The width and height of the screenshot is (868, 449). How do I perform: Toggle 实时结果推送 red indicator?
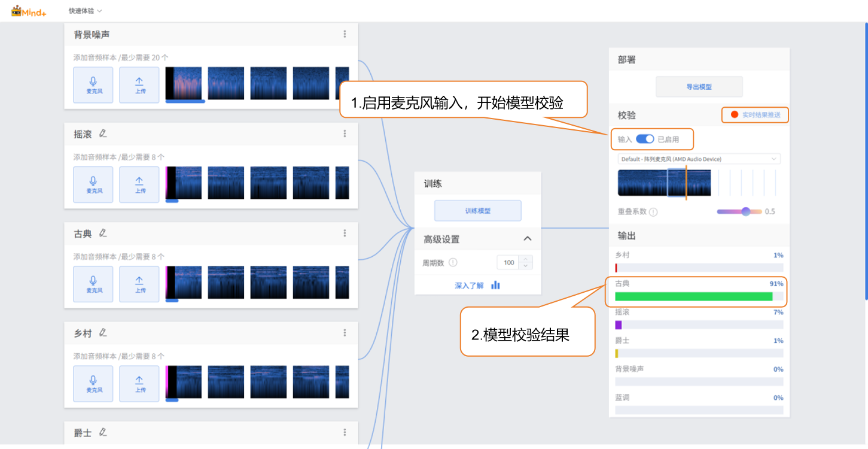click(x=734, y=114)
